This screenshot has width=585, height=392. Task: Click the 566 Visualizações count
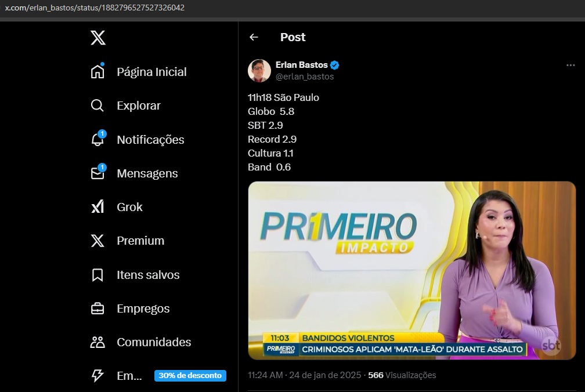point(402,375)
